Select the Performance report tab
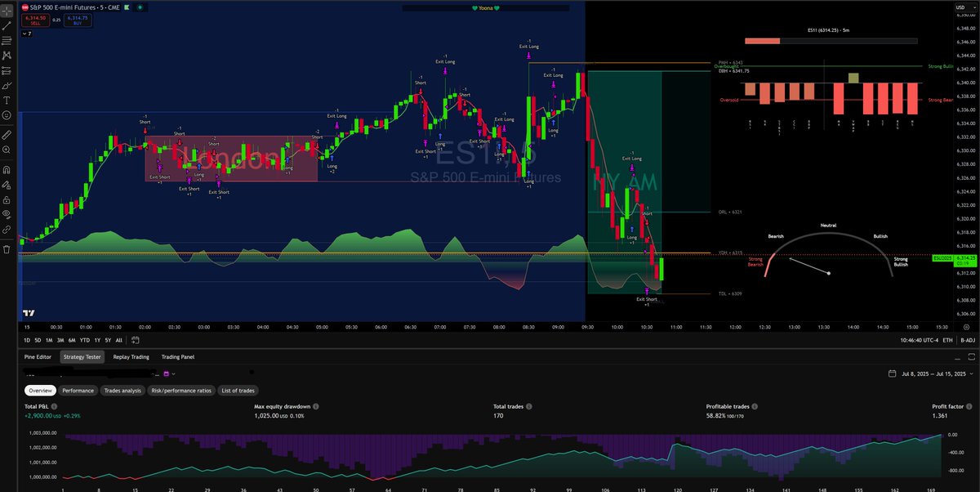The width and height of the screenshot is (980, 492). tap(78, 391)
